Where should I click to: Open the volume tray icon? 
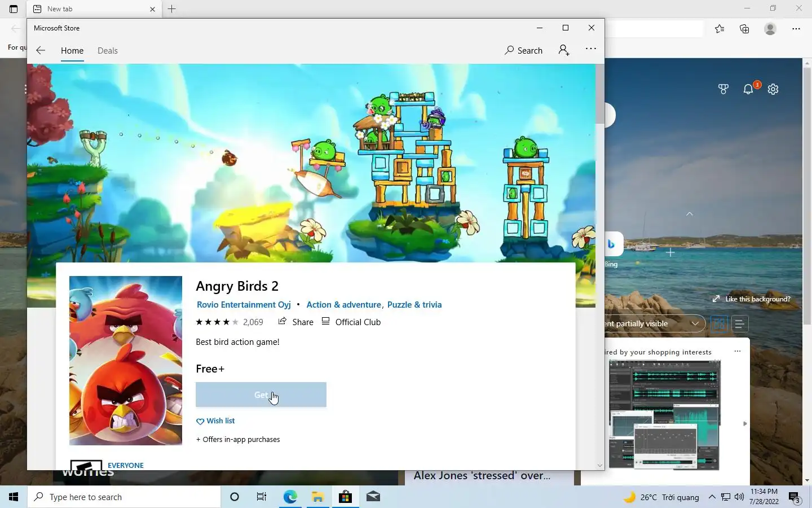[x=739, y=497]
